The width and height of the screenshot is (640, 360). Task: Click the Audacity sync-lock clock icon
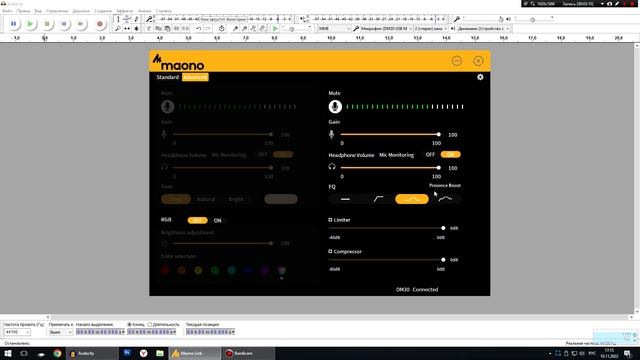tap(222, 29)
